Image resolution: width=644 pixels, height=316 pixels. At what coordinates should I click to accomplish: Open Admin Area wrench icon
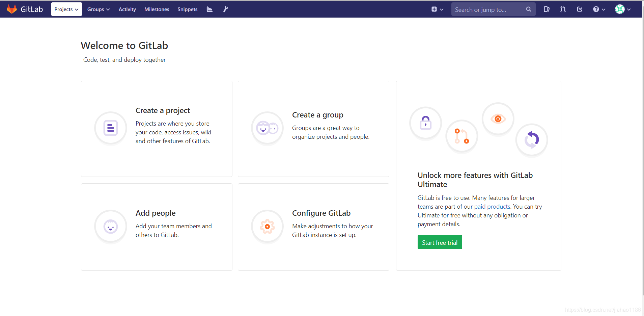coord(226,9)
